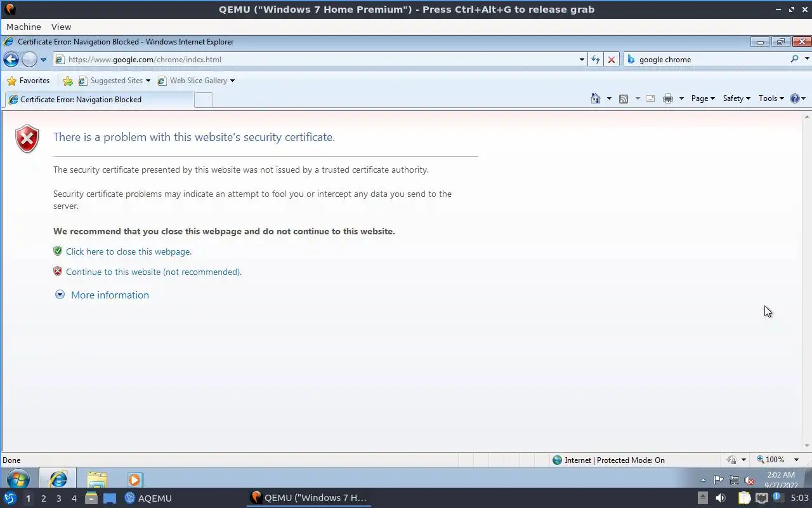The image size is (812, 508).
Task: Click the link to close this webpage
Action: pyautogui.click(x=129, y=251)
